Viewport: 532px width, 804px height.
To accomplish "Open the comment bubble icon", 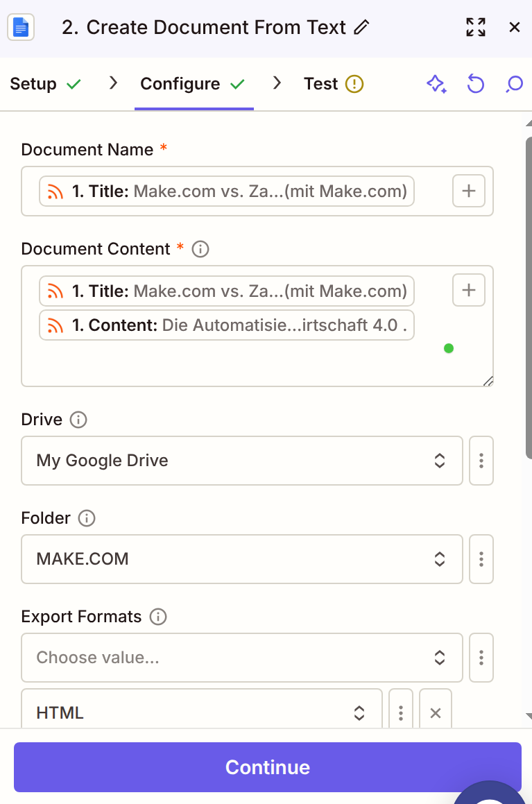I will point(514,83).
